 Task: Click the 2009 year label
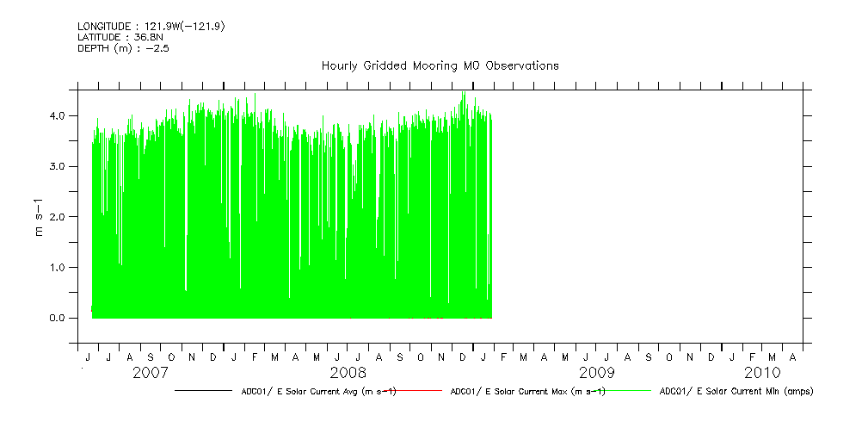[596, 373]
